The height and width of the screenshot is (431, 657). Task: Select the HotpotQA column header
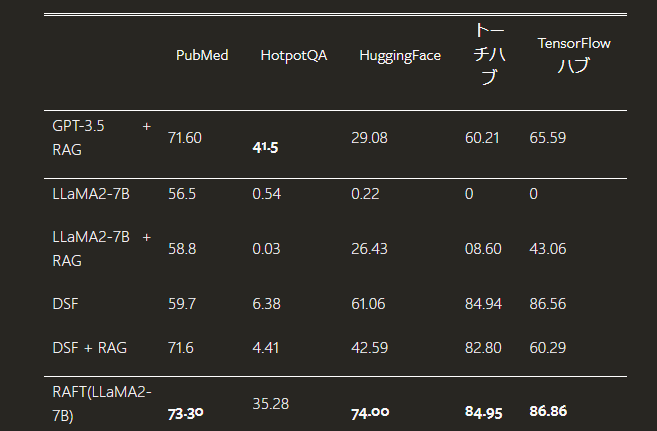pos(293,55)
